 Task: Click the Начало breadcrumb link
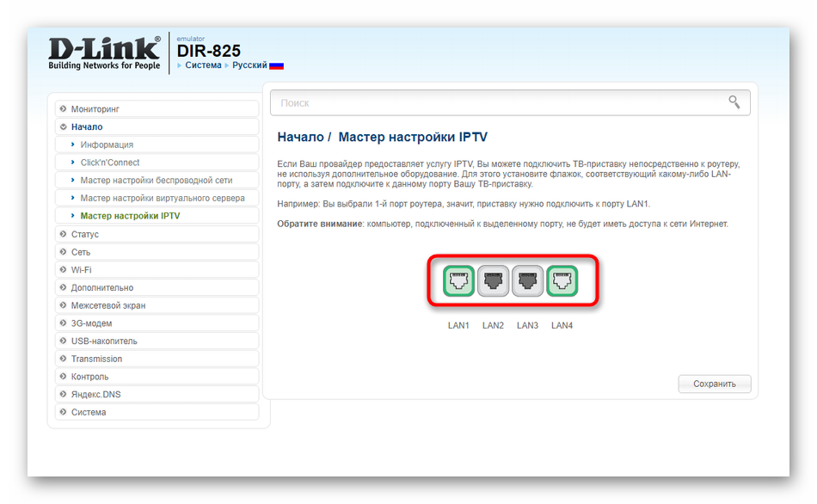click(299, 138)
